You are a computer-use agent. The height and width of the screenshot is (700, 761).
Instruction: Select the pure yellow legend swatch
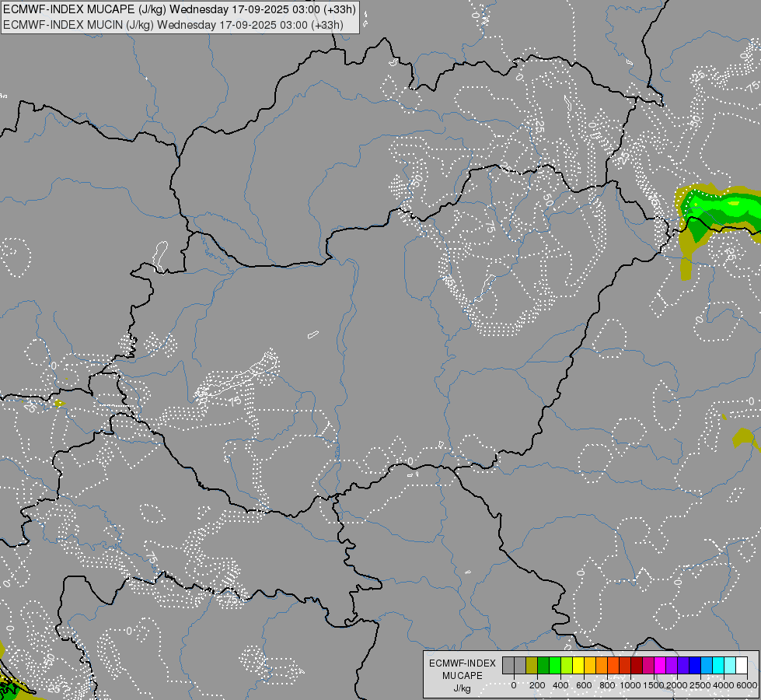point(578,665)
